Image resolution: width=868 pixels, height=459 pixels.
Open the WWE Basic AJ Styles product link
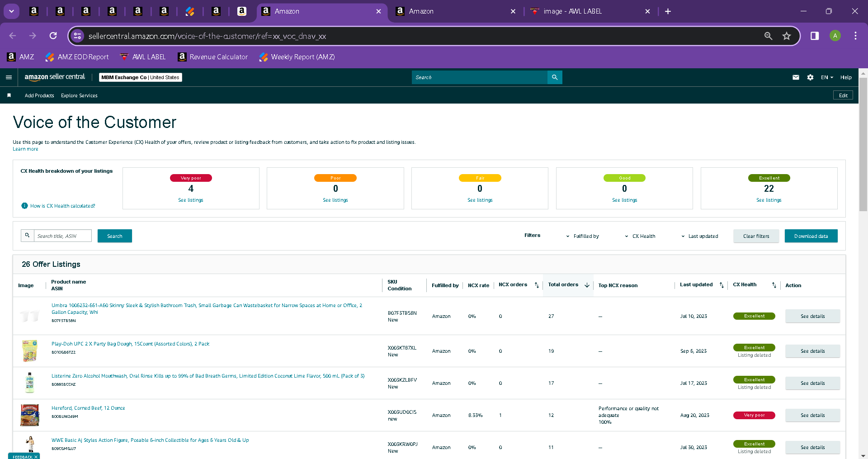[150, 440]
